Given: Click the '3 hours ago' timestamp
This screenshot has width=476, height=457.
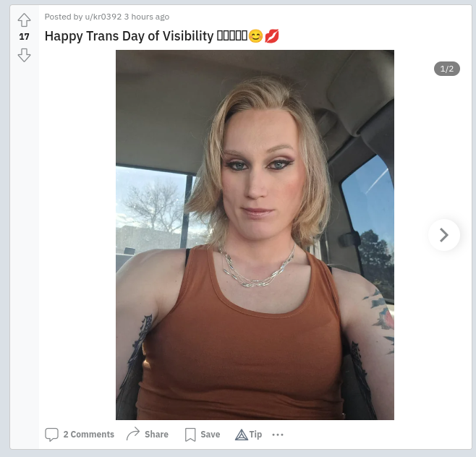Looking at the screenshot, I should tap(147, 17).
